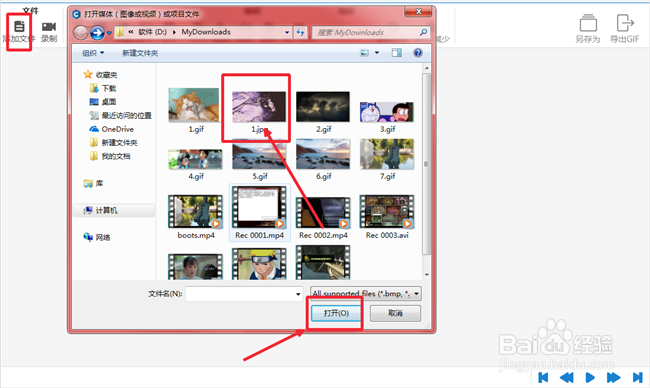Select the 1.gif cat thumbnail
650x388 pixels.
tap(194, 105)
